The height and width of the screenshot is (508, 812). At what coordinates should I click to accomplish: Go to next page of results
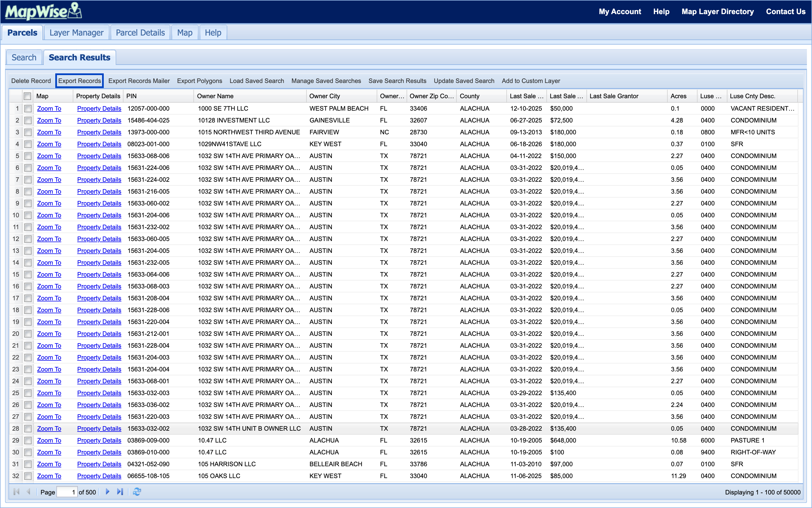pyautogui.click(x=107, y=492)
